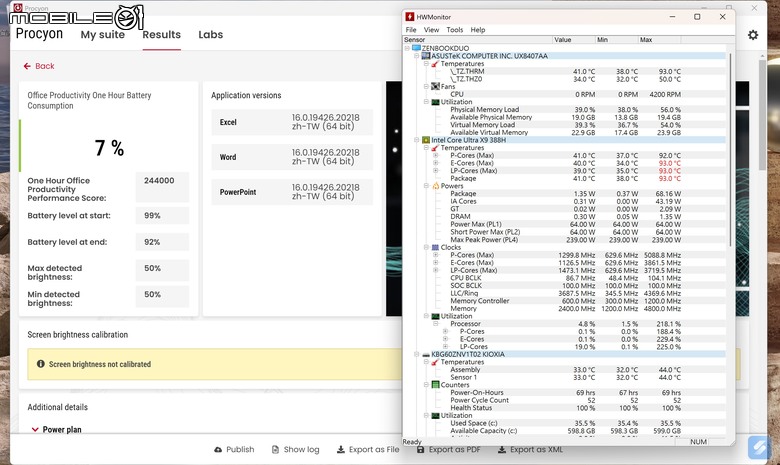
Task: Collapse the ZENBOOKDUO root tree node
Action: pyautogui.click(x=408, y=48)
